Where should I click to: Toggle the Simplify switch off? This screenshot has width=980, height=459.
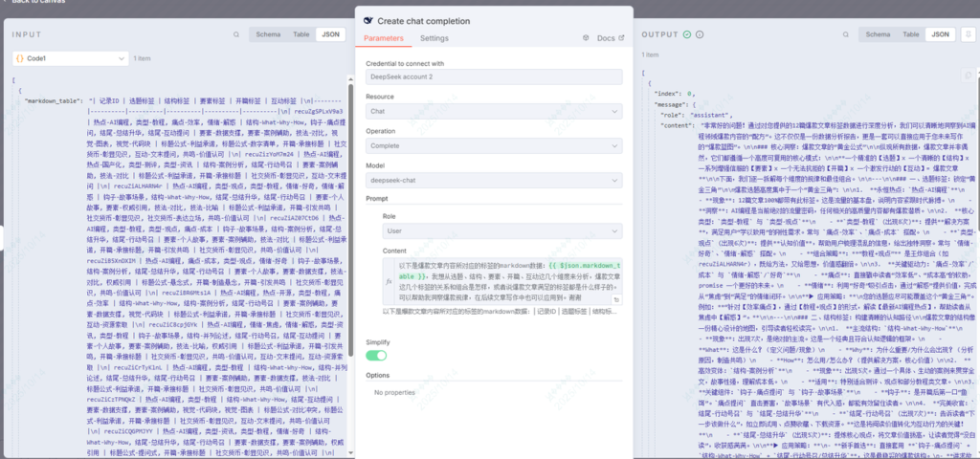pos(376,354)
